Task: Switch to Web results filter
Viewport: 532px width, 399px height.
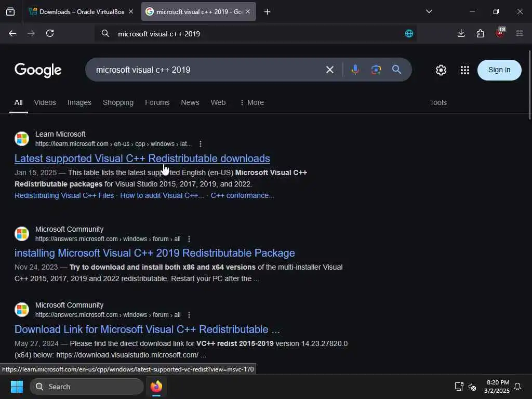Action: 218,102
